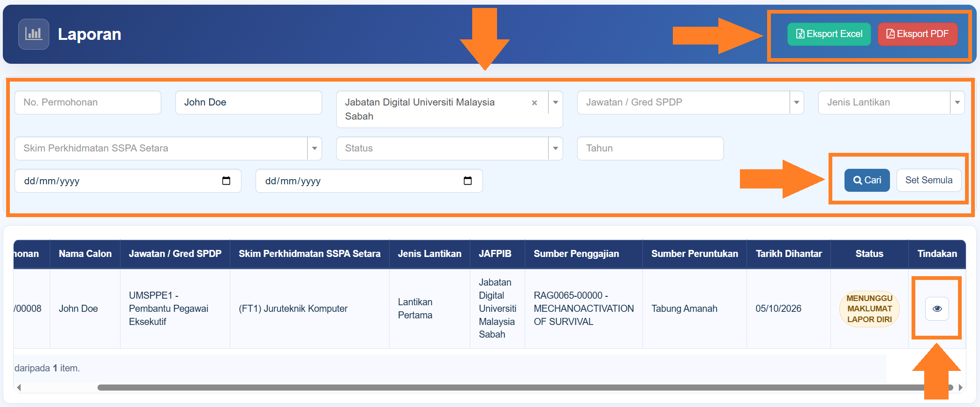Screen dimensions: 980x407
Task: Export report via Eksport PDF button
Action: pos(918,34)
